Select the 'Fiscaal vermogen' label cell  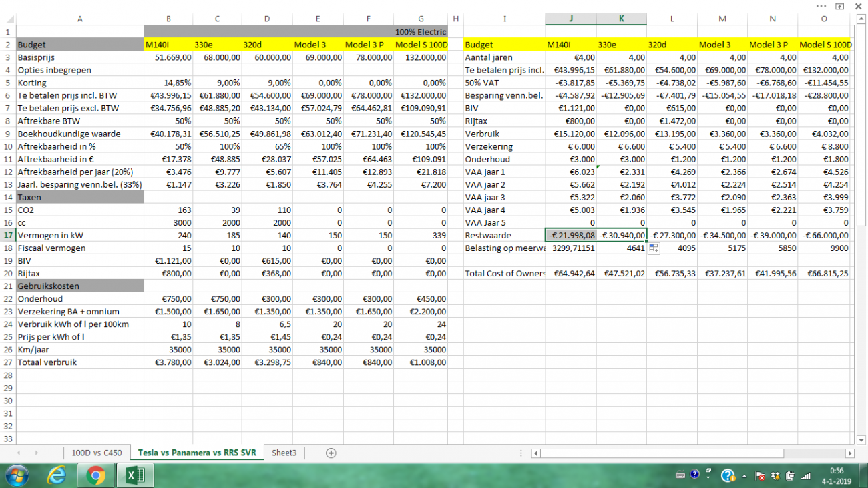point(80,248)
